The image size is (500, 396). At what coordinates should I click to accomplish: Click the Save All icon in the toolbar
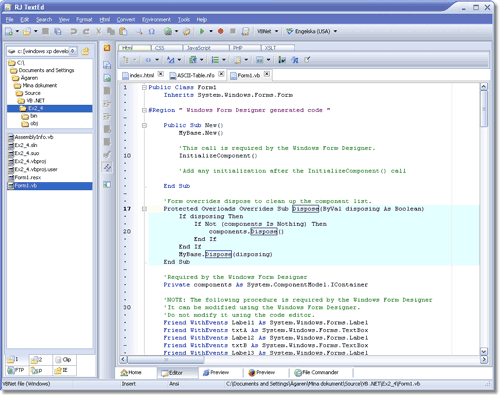58,31
